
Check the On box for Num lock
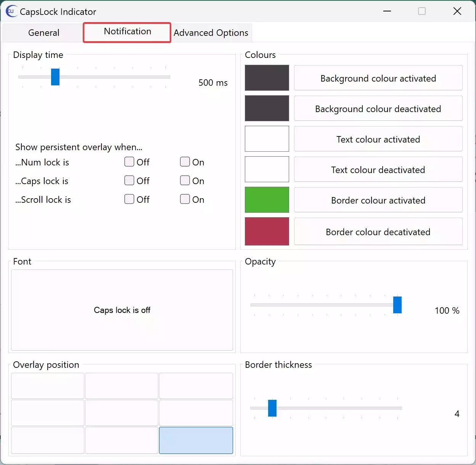tap(185, 162)
